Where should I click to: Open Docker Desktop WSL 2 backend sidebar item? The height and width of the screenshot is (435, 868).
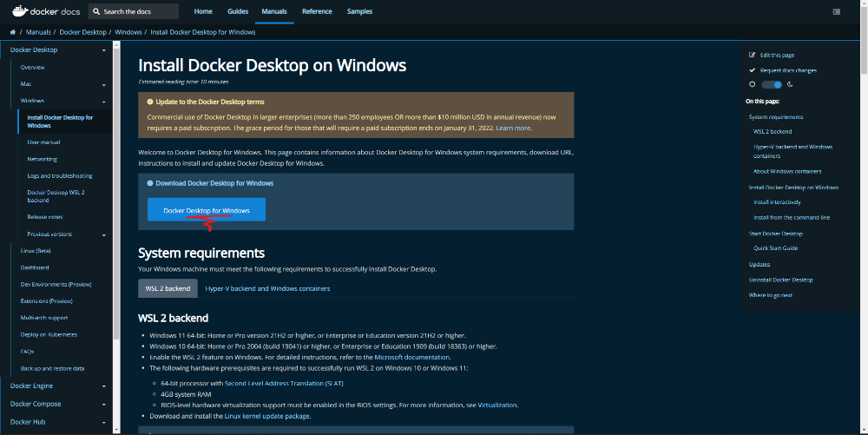click(56, 196)
